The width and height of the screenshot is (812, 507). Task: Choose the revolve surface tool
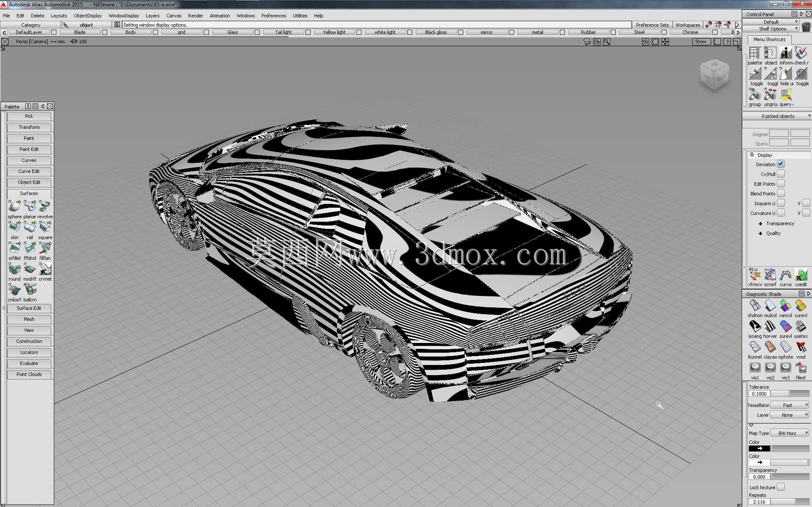45,206
